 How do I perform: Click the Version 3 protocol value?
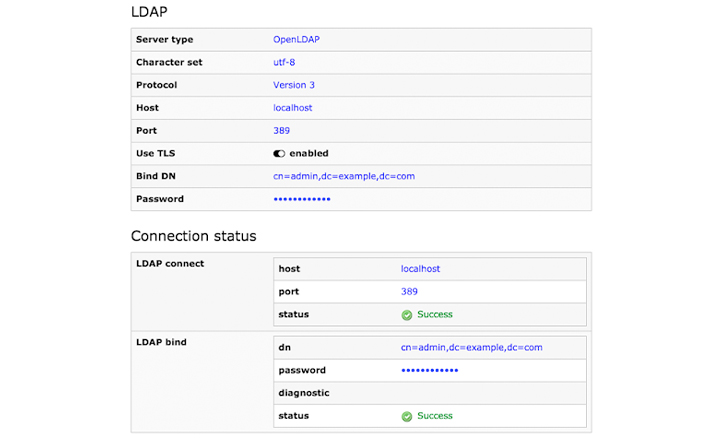tap(294, 85)
